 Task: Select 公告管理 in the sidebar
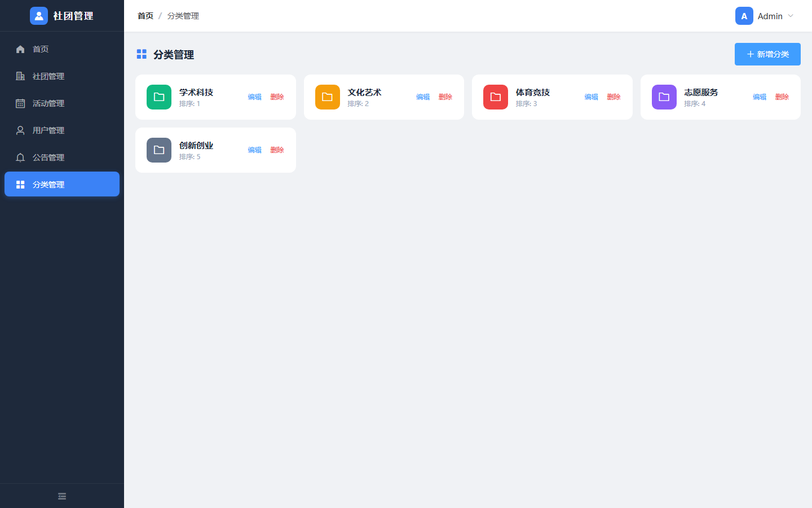click(62, 157)
